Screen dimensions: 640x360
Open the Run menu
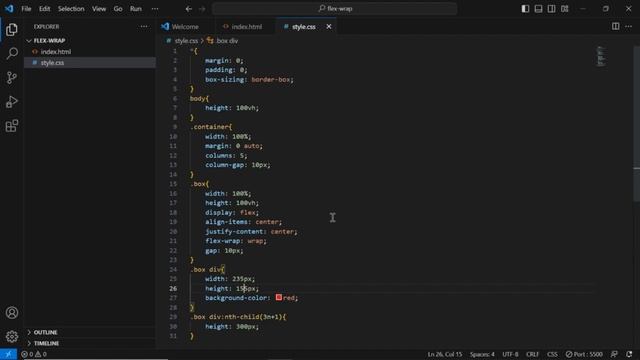click(x=136, y=9)
